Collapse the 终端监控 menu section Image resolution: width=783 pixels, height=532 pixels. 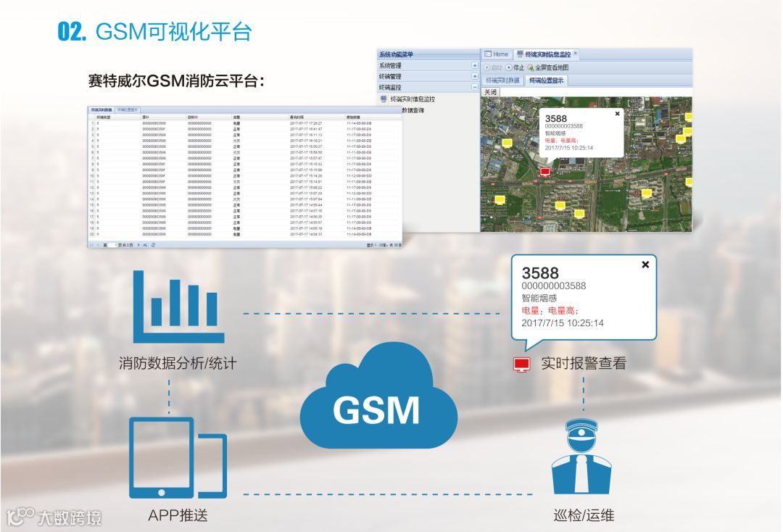(x=474, y=87)
